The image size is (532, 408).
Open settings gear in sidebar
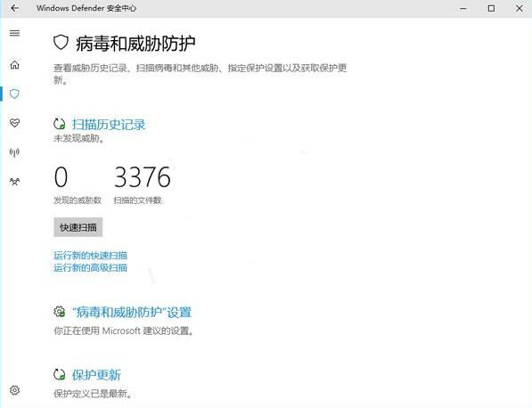14,390
